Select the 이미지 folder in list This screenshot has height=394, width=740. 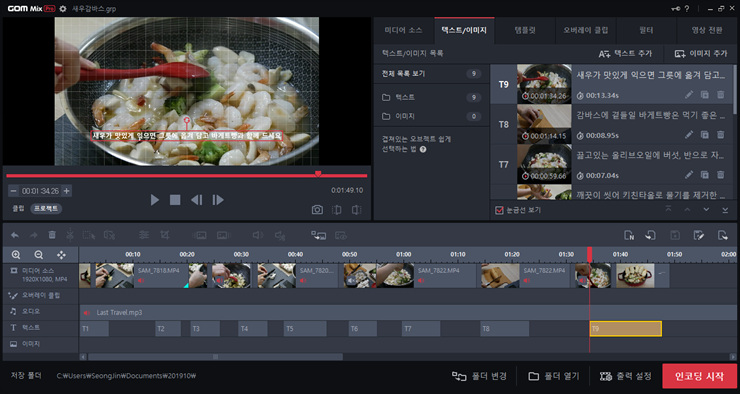pyautogui.click(x=431, y=116)
